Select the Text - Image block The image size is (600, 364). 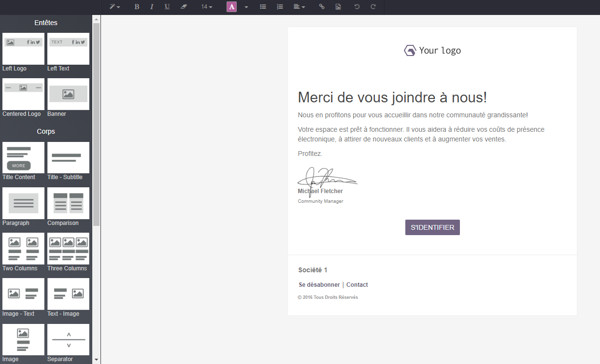[x=68, y=298]
